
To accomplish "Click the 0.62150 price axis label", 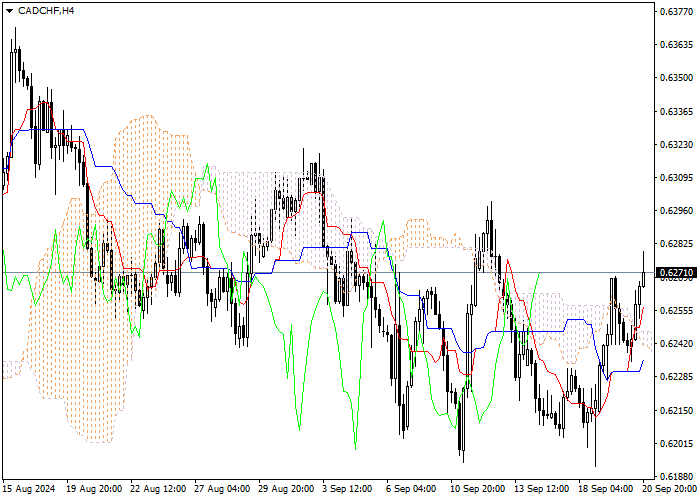I will click(x=676, y=410).
